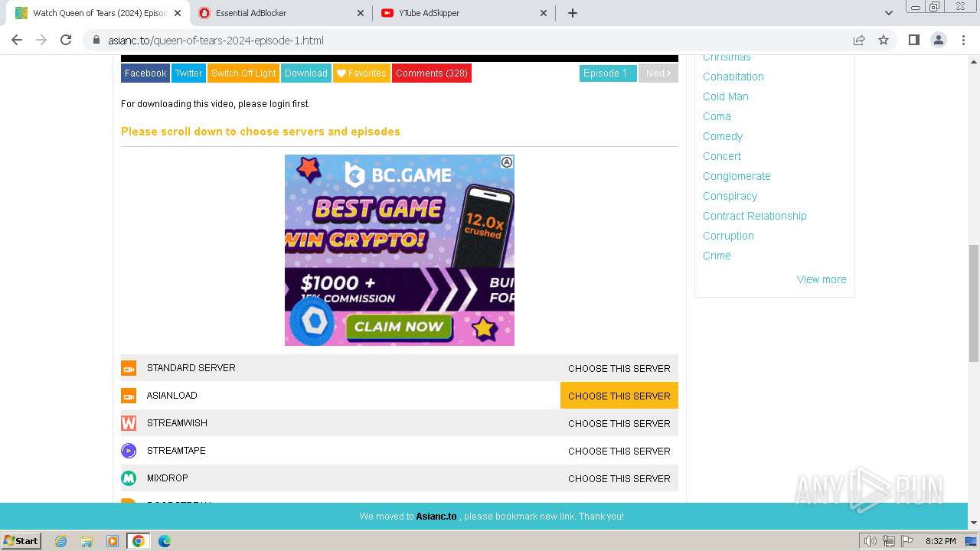Click the Asianc.to link in banner
Image resolution: width=980 pixels, height=551 pixels.
point(436,517)
